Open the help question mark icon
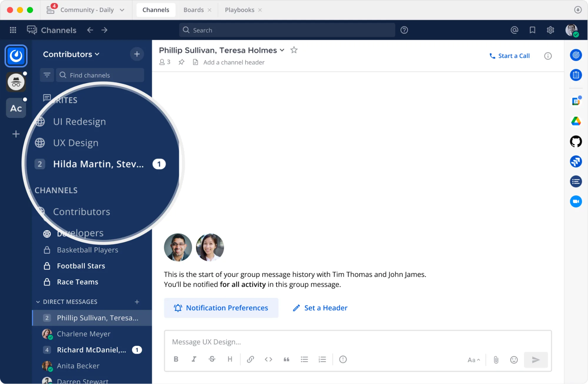588x384 pixels. 404,30
